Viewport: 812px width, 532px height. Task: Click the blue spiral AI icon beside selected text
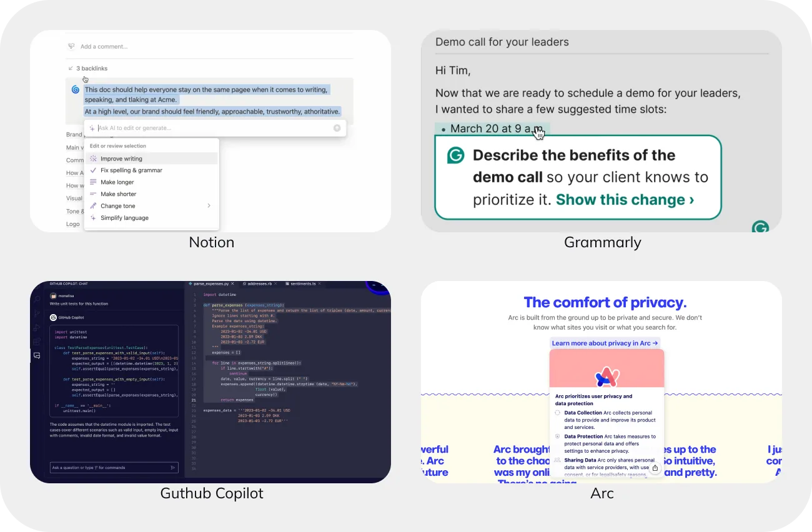click(76, 90)
